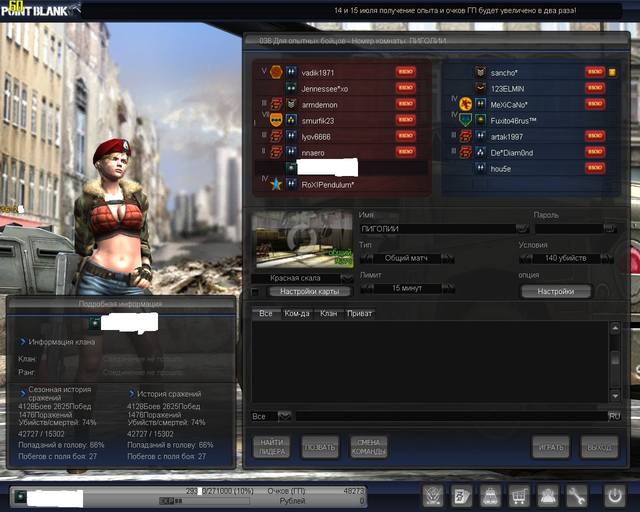Screen dimensions: 640x512
Task: Open the community friends icon
Action: pos(547,496)
